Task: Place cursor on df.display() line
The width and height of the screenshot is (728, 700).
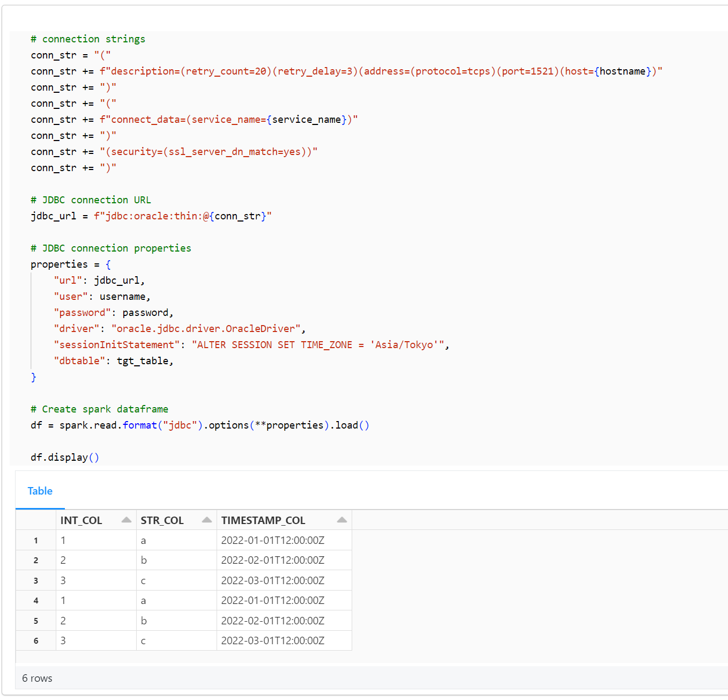Action: [x=65, y=458]
